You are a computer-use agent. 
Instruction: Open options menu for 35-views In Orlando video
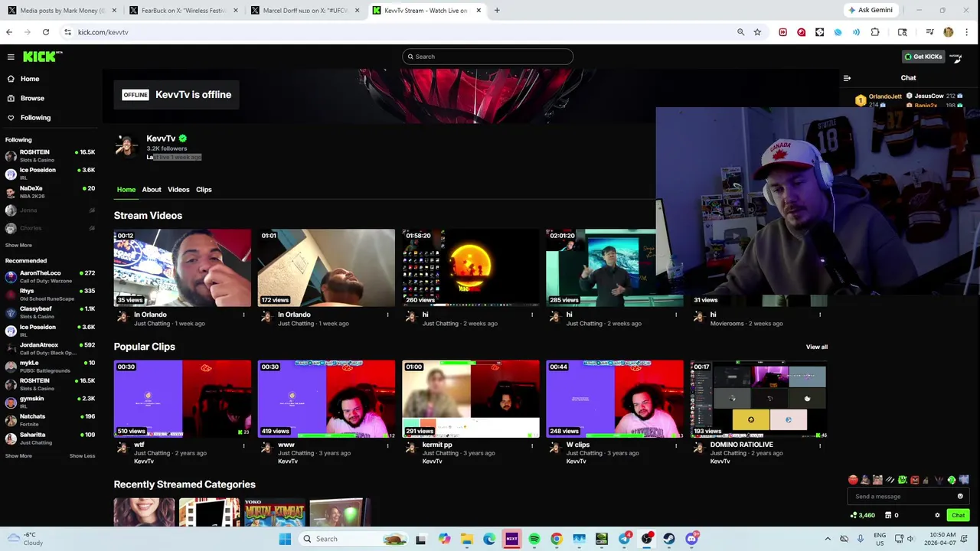243,315
